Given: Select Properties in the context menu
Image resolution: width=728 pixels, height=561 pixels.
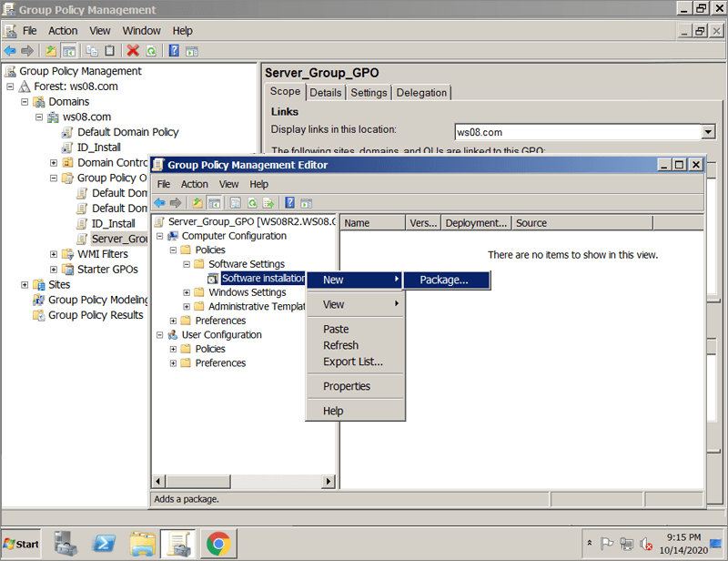Looking at the screenshot, I should tap(347, 386).
